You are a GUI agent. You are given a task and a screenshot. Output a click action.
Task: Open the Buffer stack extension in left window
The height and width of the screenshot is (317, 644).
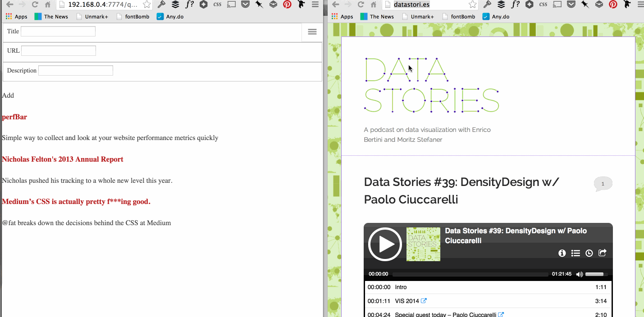point(175,5)
